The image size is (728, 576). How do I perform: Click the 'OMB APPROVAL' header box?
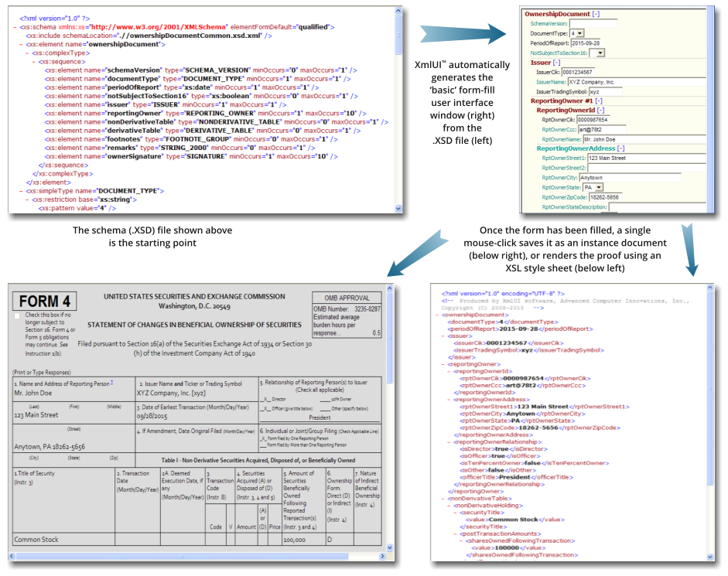click(x=347, y=298)
